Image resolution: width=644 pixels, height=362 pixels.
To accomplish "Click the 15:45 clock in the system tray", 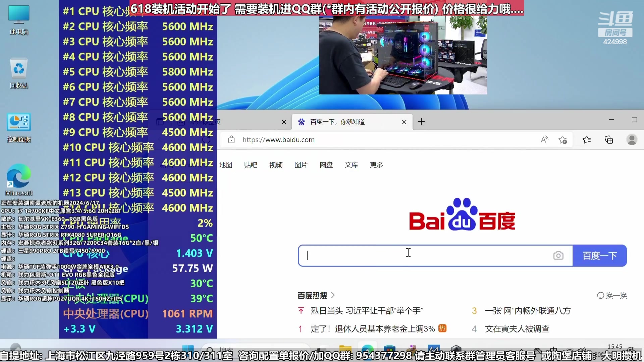I will click(614, 347).
